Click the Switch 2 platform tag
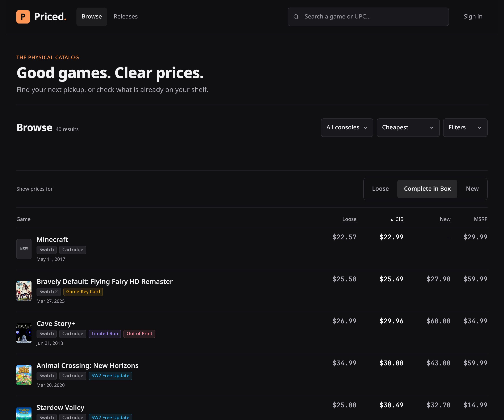The width and height of the screenshot is (504, 420). pos(49,292)
